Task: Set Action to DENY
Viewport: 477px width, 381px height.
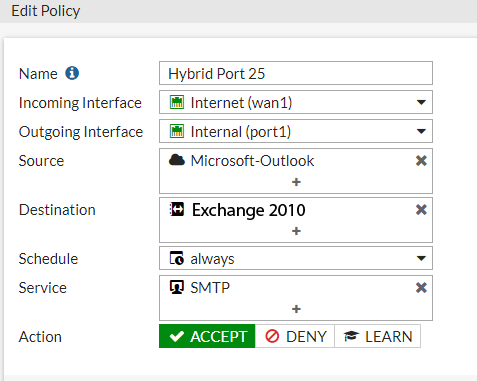Action: click(295, 336)
